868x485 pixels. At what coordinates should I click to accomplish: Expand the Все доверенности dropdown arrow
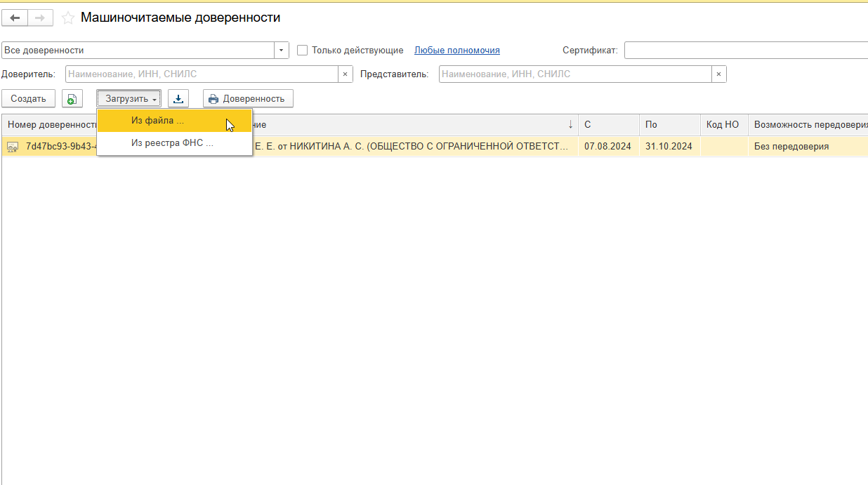coord(282,51)
